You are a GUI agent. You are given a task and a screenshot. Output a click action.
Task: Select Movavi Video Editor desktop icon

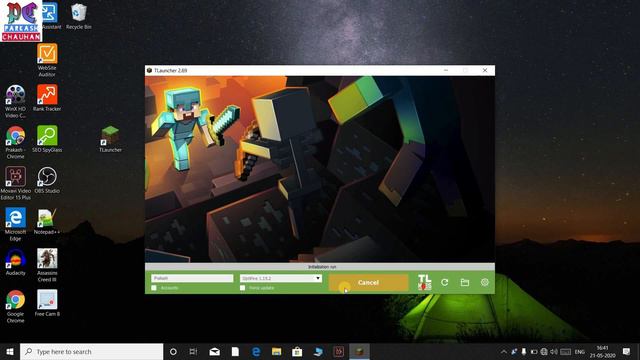pyautogui.click(x=16, y=183)
